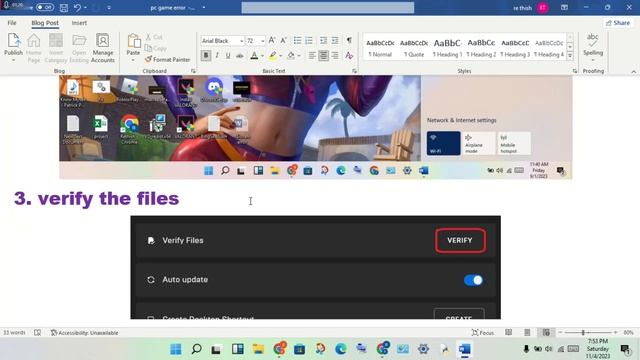
Task: Switch to Web Layout view
Action: (546, 333)
